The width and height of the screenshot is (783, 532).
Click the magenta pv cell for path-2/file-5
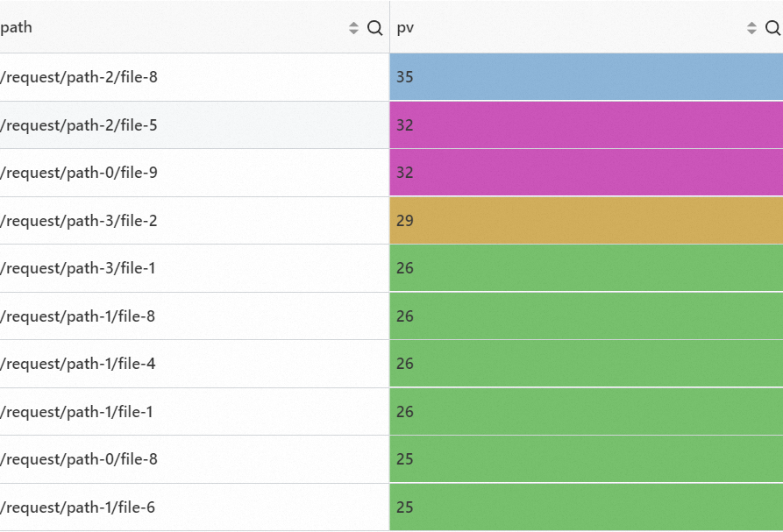[586, 125]
